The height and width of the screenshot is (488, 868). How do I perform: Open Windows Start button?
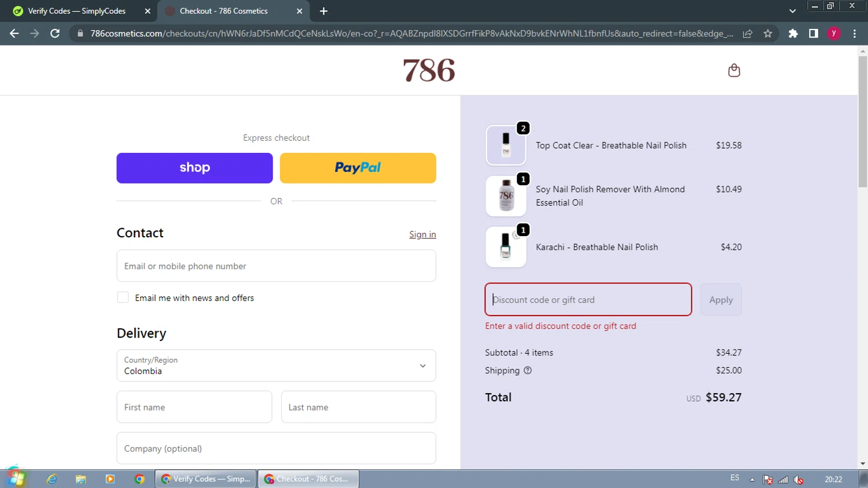point(16,479)
